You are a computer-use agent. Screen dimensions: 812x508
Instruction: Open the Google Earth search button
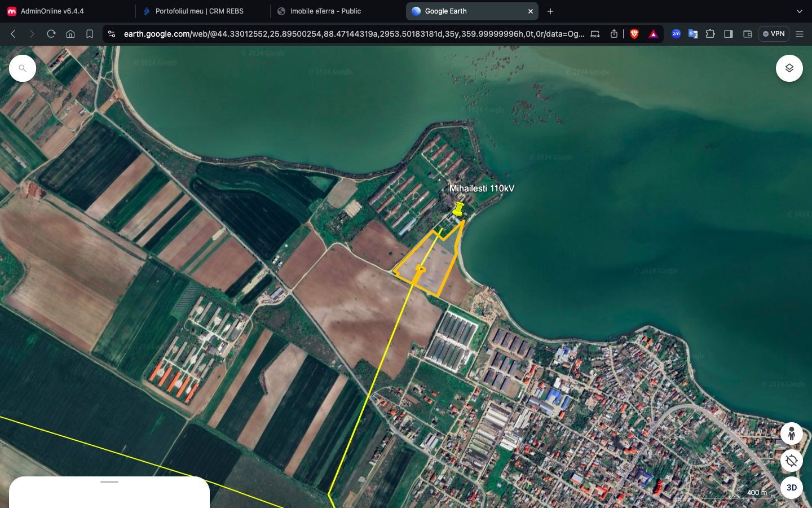23,68
